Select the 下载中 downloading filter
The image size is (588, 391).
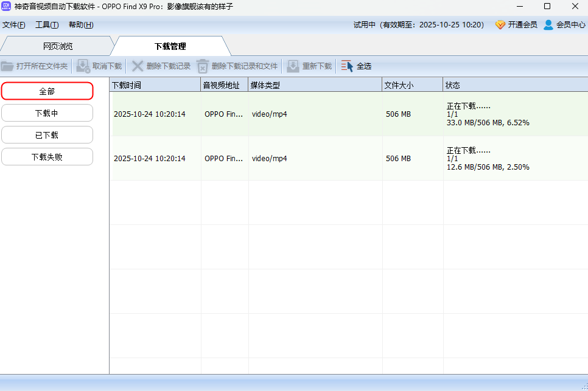click(x=47, y=112)
